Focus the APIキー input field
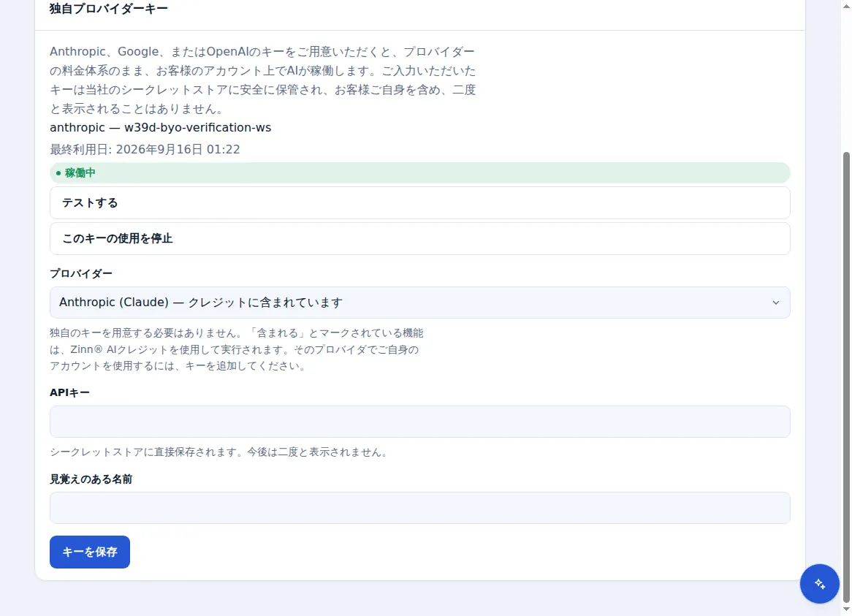 pyautogui.click(x=419, y=422)
